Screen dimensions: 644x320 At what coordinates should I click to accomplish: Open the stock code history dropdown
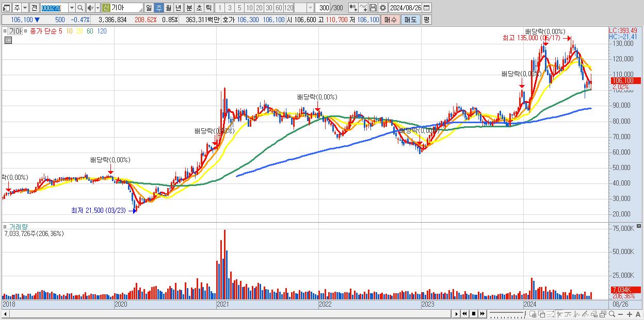[x=72, y=8]
